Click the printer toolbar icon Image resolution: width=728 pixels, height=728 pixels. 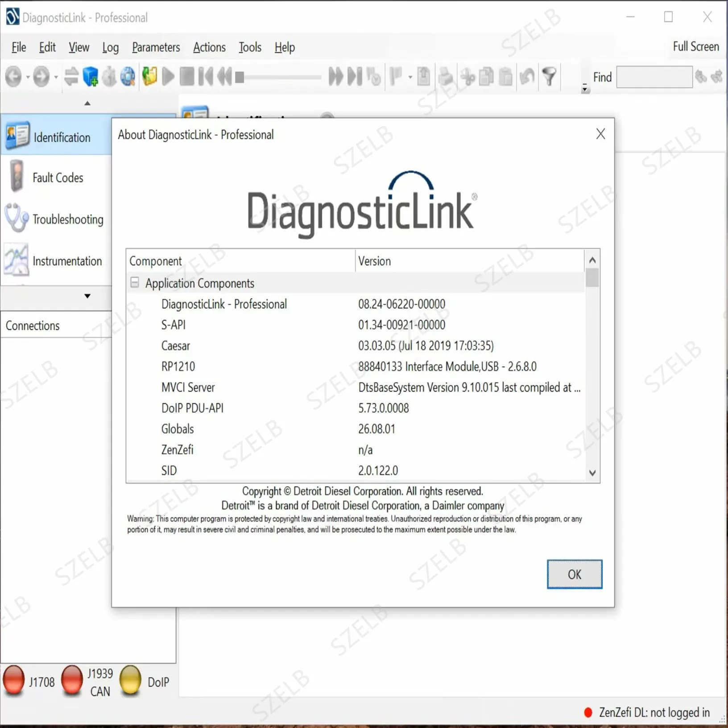tap(446, 77)
